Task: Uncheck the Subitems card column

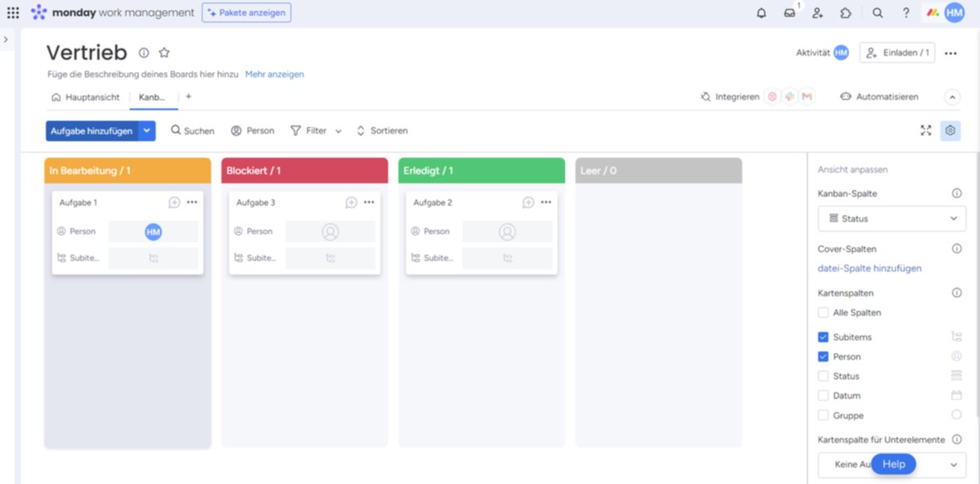Action: coord(824,336)
